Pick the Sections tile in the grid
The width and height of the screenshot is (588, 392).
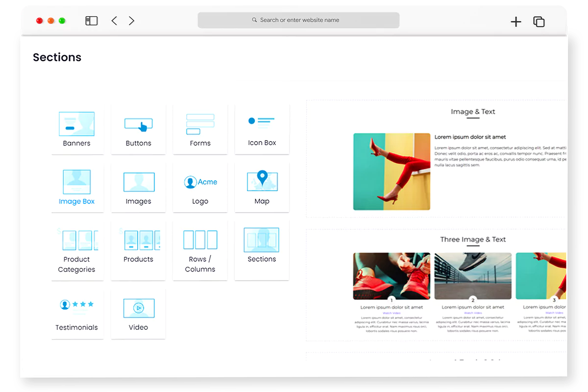tap(262, 250)
